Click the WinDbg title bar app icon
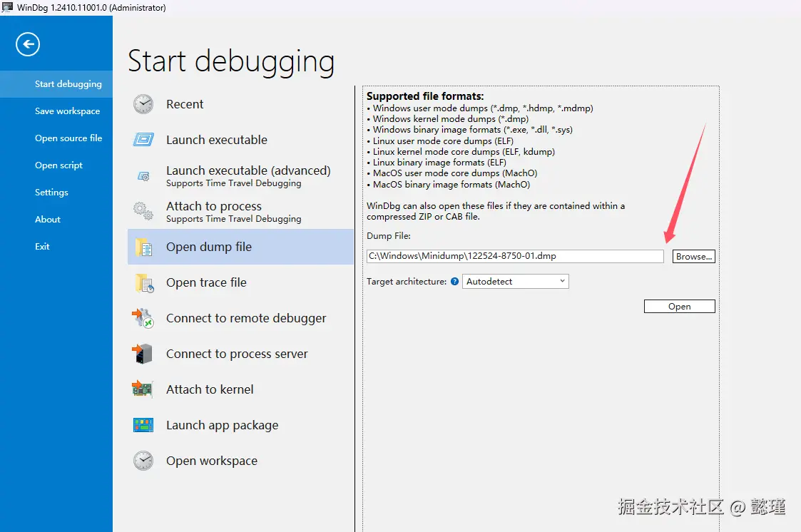 [7, 7]
